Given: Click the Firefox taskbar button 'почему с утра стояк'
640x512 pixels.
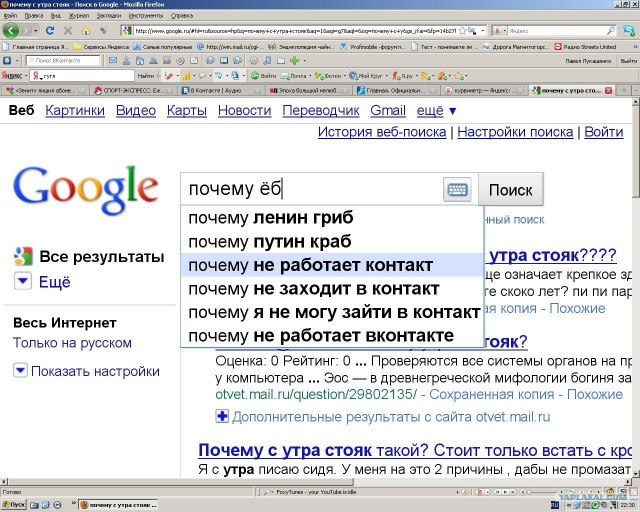Looking at the screenshot, I should click(118, 505).
